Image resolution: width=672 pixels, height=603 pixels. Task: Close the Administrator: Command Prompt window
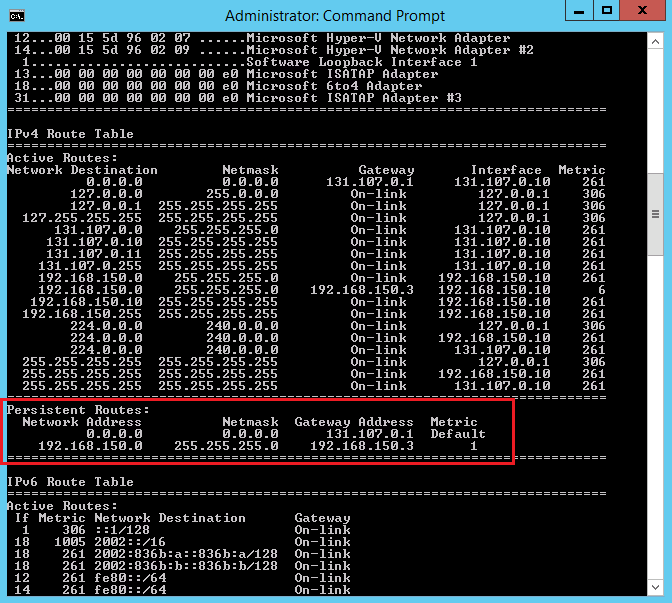tap(642, 10)
